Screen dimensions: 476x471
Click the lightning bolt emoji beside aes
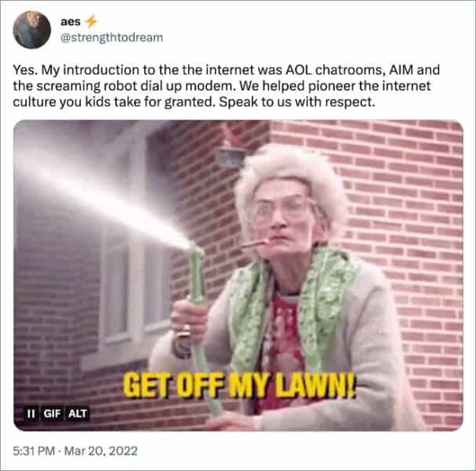point(91,21)
